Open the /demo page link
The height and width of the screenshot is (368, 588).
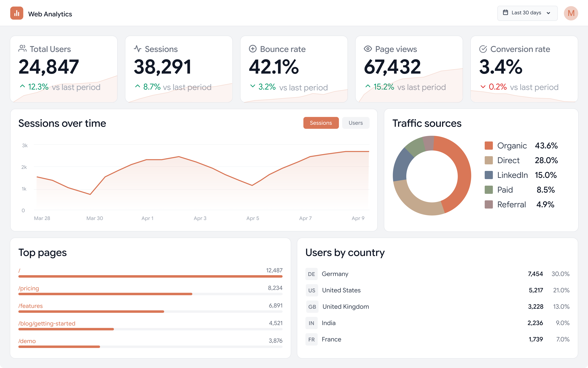pos(27,341)
